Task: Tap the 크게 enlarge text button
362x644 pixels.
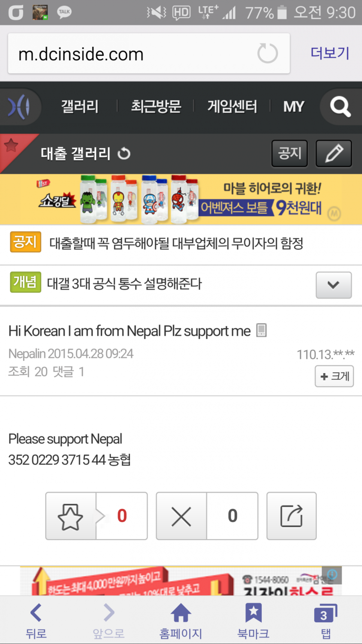Action: pos(334,376)
